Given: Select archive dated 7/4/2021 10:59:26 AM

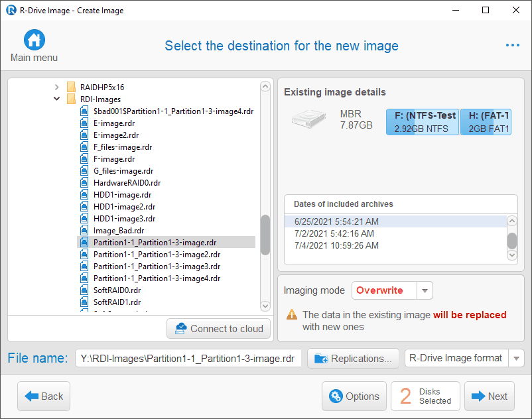Looking at the screenshot, I should click(x=395, y=245).
